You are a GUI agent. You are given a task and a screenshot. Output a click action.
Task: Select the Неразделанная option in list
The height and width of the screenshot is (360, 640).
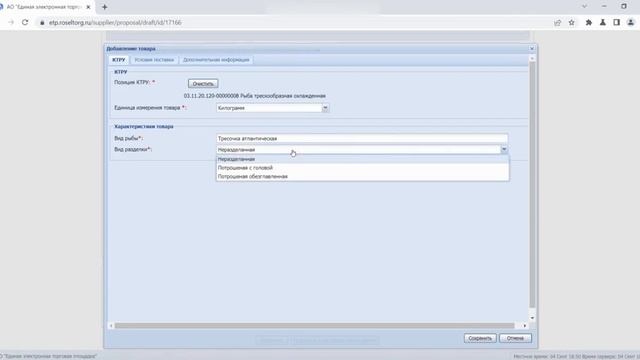click(x=362, y=159)
